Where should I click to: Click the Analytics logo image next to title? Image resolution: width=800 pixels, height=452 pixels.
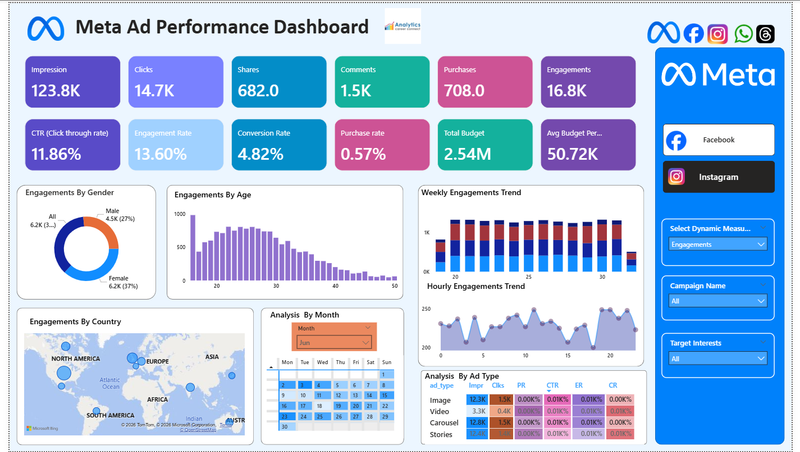coord(403,26)
